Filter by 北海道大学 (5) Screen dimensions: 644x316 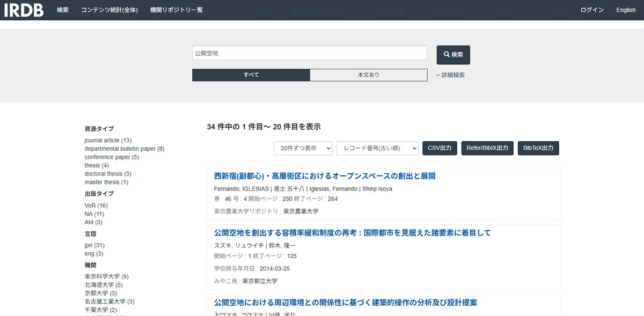click(x=104, y=285)
